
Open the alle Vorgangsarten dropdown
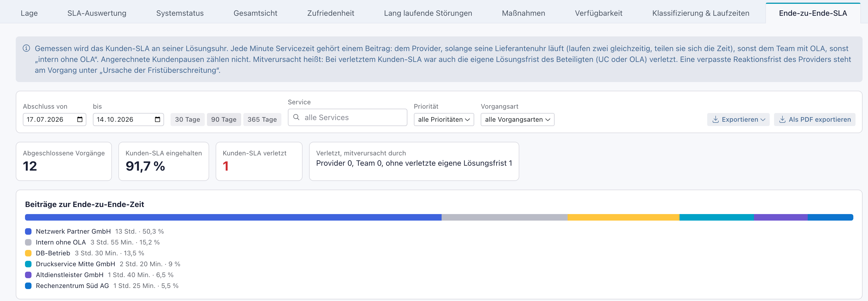pyautogui.click(x=517, y=119)
